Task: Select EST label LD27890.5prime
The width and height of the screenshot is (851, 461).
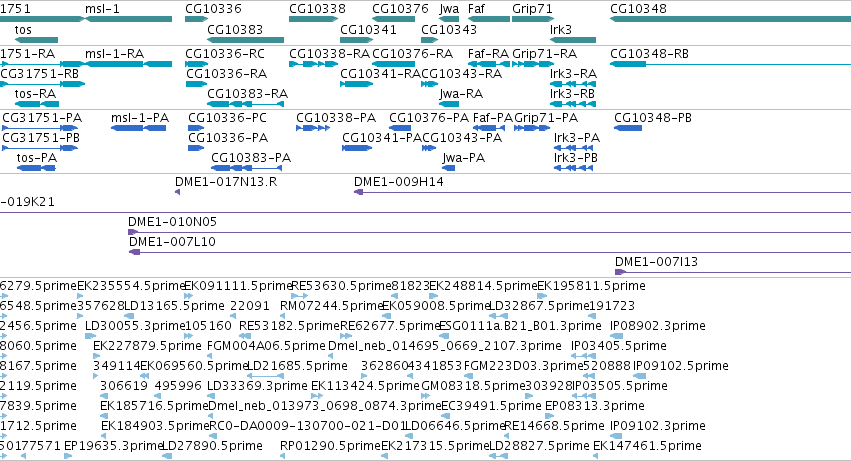Action: coord(212,446)
